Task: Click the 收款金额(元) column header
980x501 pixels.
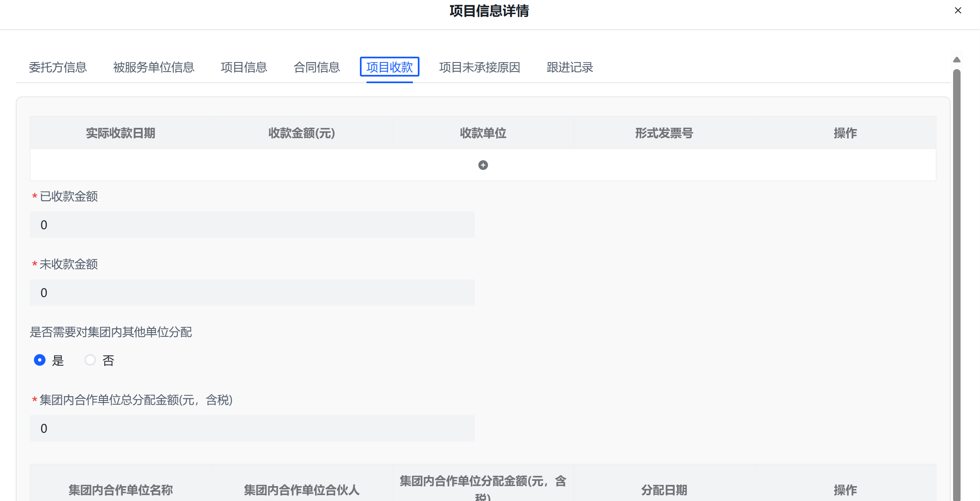Action: pos(302,133)
